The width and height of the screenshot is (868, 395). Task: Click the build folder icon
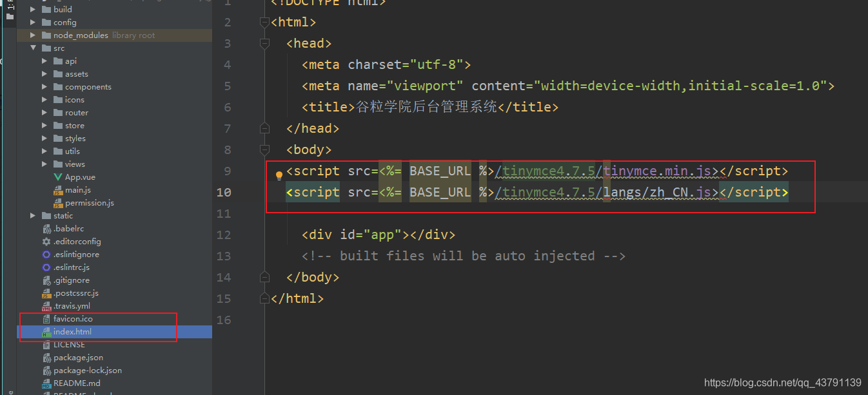[46, 10]
